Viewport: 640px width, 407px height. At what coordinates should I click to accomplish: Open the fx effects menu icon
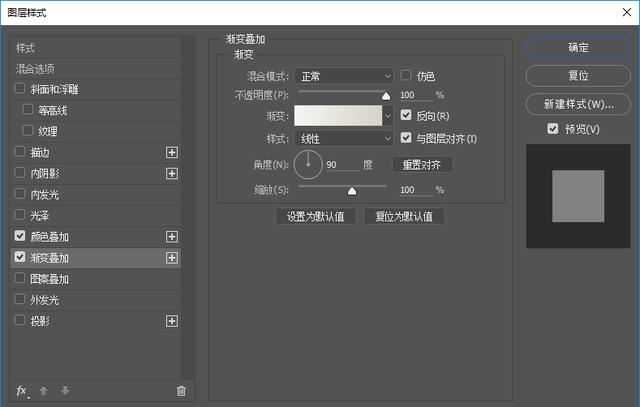22,390
